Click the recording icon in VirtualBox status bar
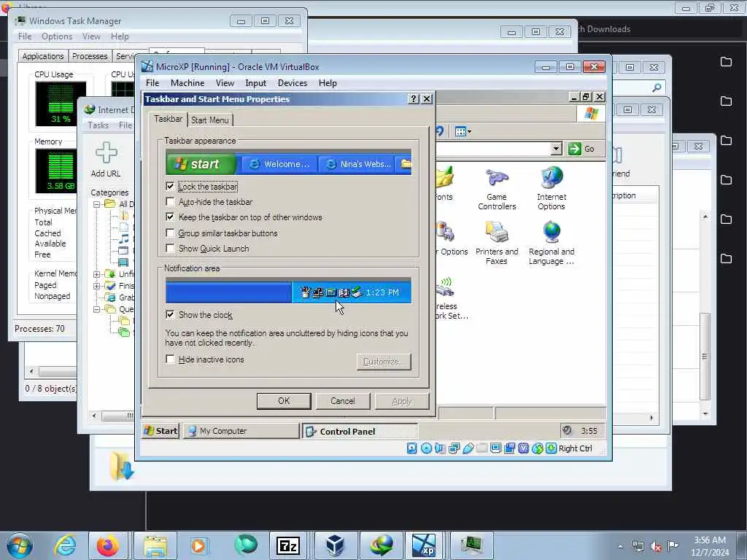 (509, 448)
